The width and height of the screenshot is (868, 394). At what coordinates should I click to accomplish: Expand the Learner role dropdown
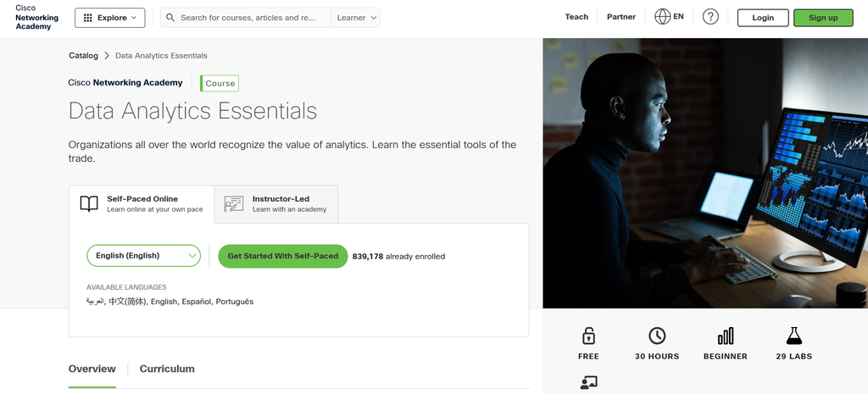[356, 18]
